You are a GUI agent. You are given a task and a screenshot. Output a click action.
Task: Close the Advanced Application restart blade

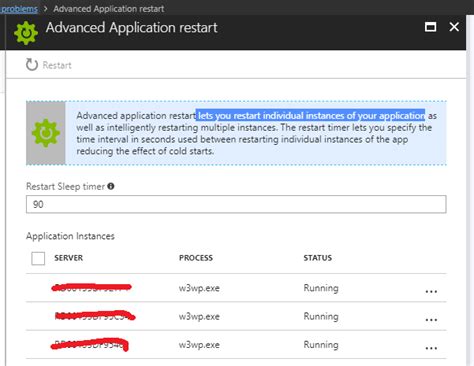click(454, 27)
